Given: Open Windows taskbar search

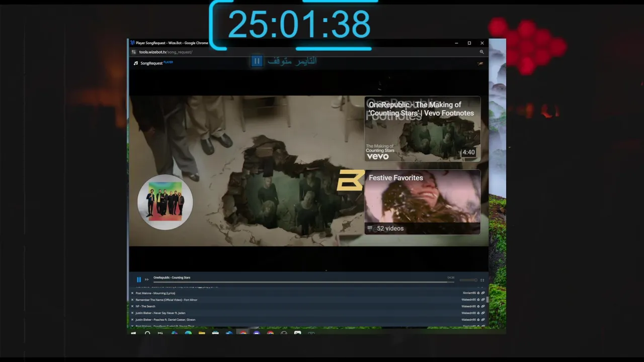Looking at the screenshot, I should (x=147, y=333).
